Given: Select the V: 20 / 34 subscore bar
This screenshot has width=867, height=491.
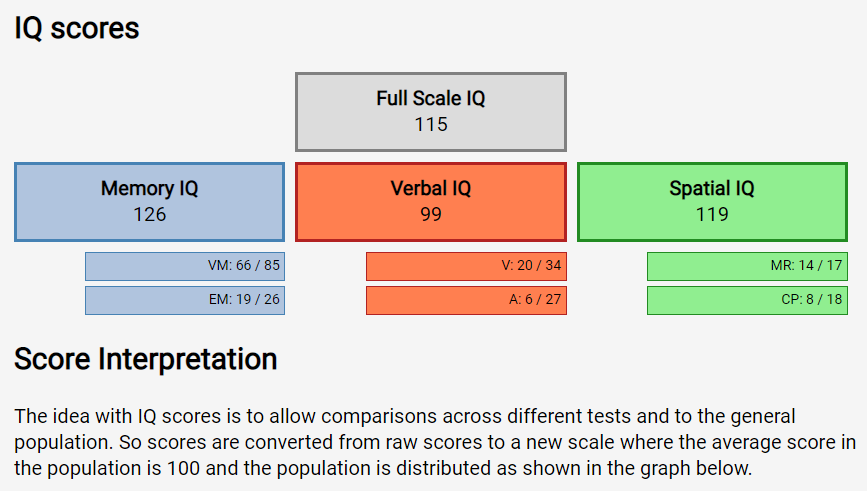Looking at the screenshot, I should (466, 266).
